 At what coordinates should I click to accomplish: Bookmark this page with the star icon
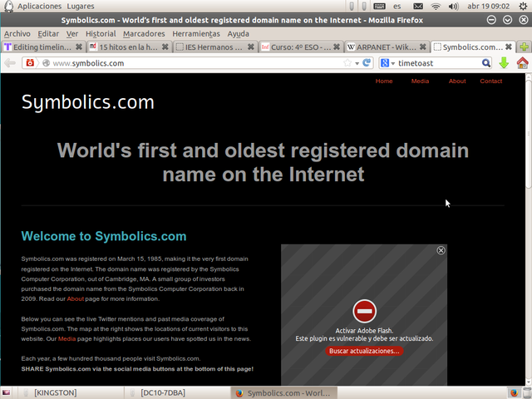coord(347,63)
